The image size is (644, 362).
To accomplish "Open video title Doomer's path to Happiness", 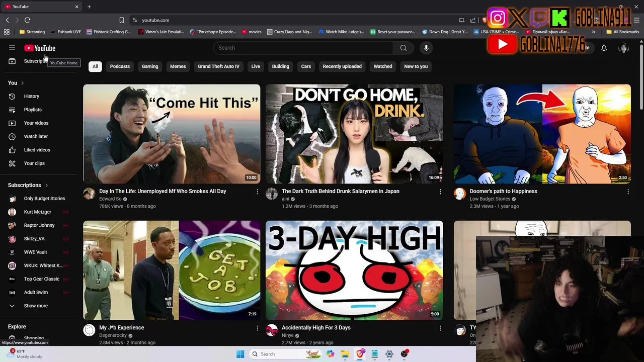I will [503, 191].
